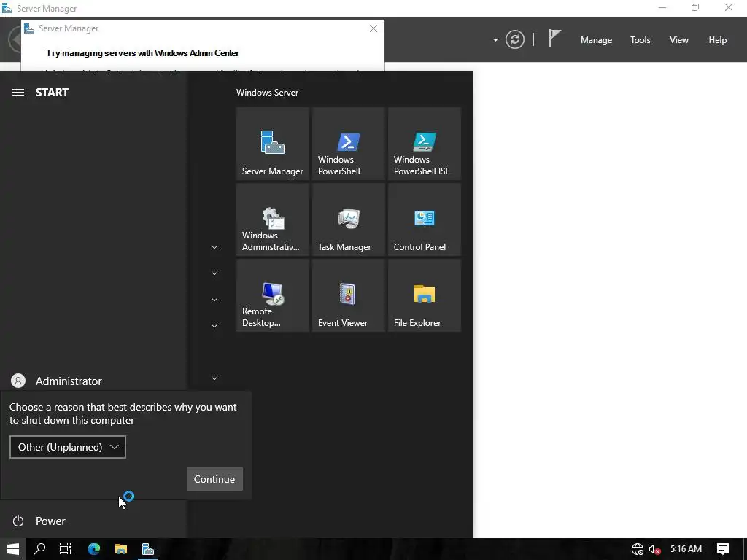
Task: Open Task View from the taskbar
Action: tap(66, 549)
